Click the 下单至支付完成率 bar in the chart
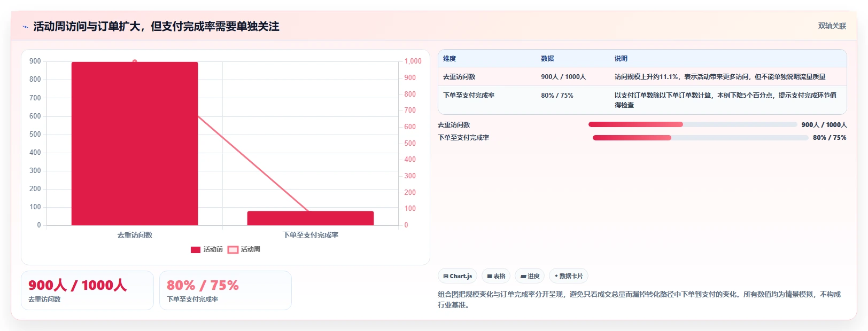Screen dimensions: 868x331 (311, 218)
